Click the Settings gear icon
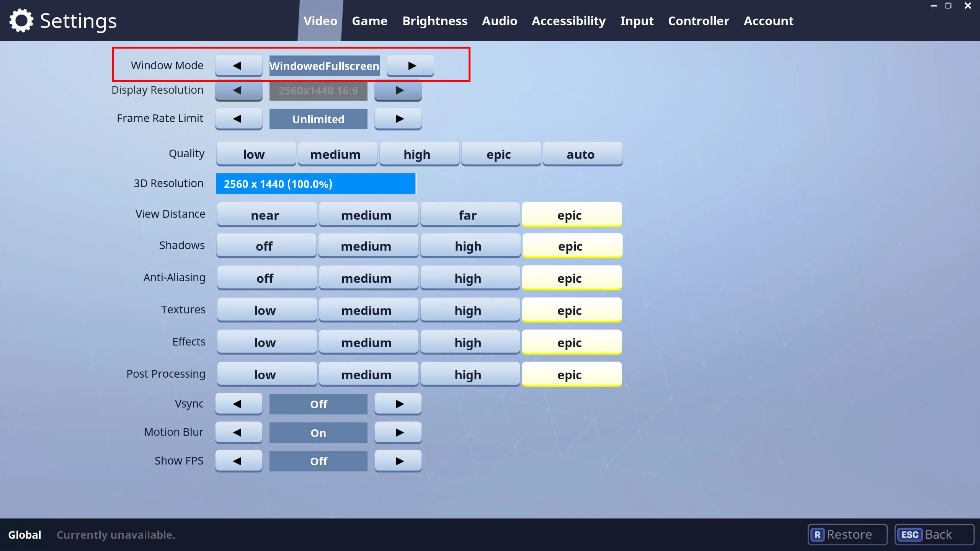This screenshot has width=980, height=551. point(21,21)
